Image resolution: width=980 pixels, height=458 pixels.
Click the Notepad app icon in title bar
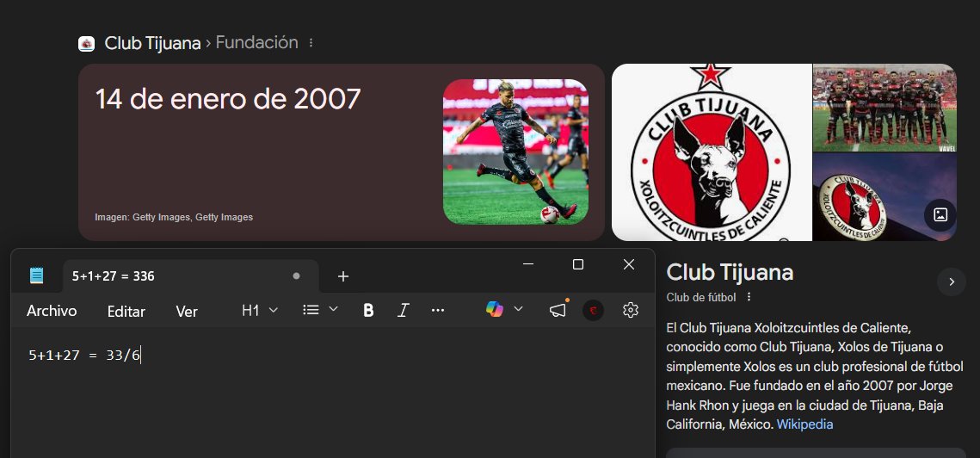click(37, 276)
